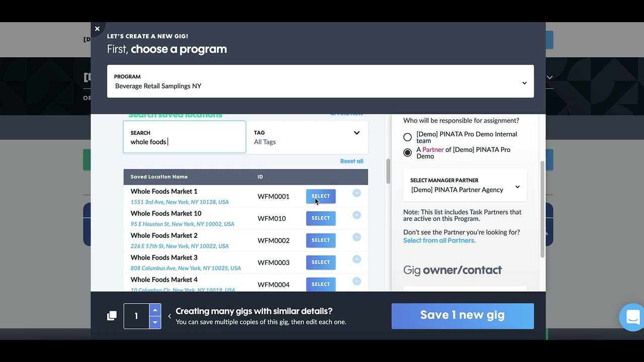Select Whole Foods Market 3
Screen dimensions: 644x362
tap(320, 262)
